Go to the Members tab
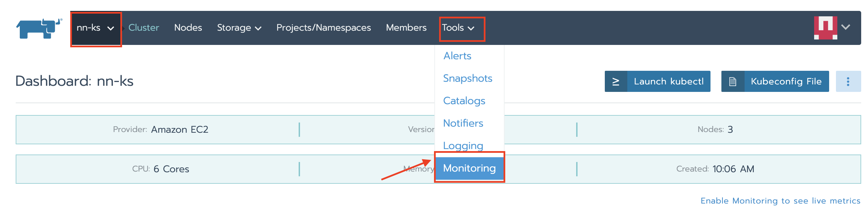868x211 pixels. (x=406, y=28)
